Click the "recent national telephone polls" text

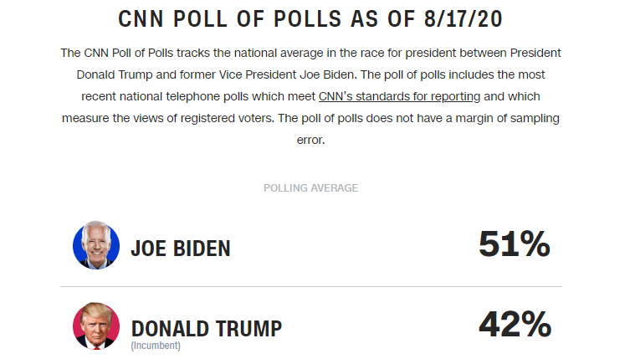(165, 96)
